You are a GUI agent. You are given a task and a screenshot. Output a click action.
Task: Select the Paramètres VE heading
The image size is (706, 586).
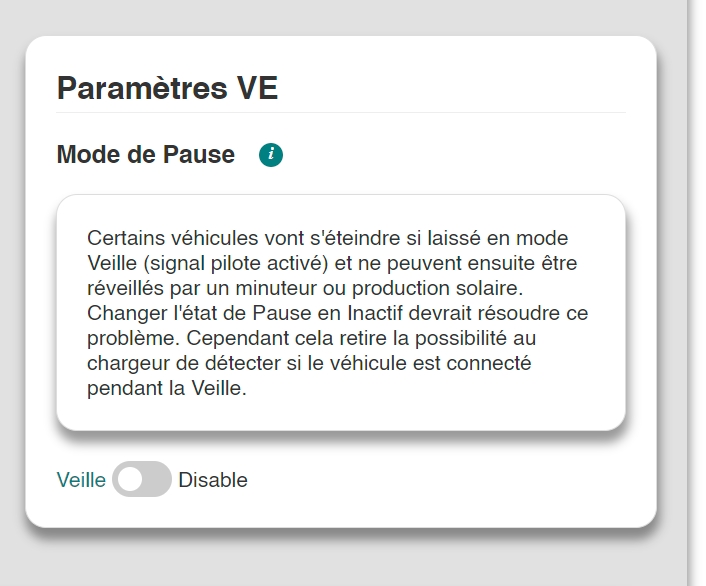(x=167, y=88)
